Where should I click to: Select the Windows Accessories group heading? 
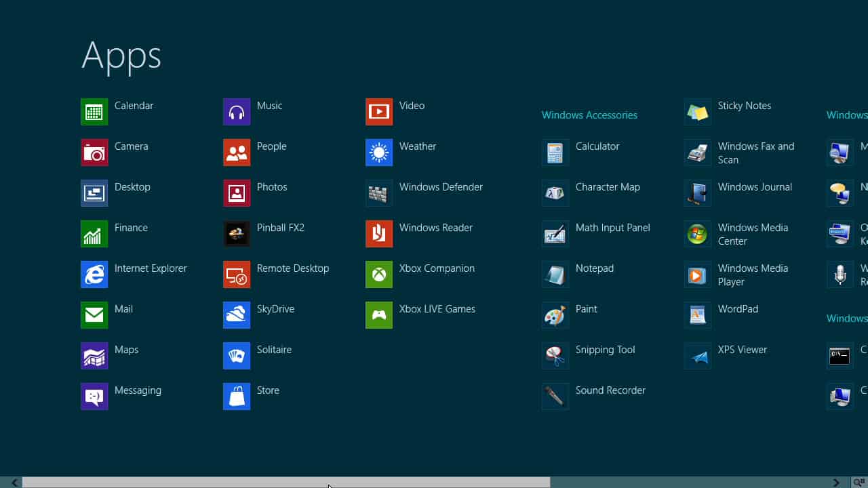pos(589,115)
